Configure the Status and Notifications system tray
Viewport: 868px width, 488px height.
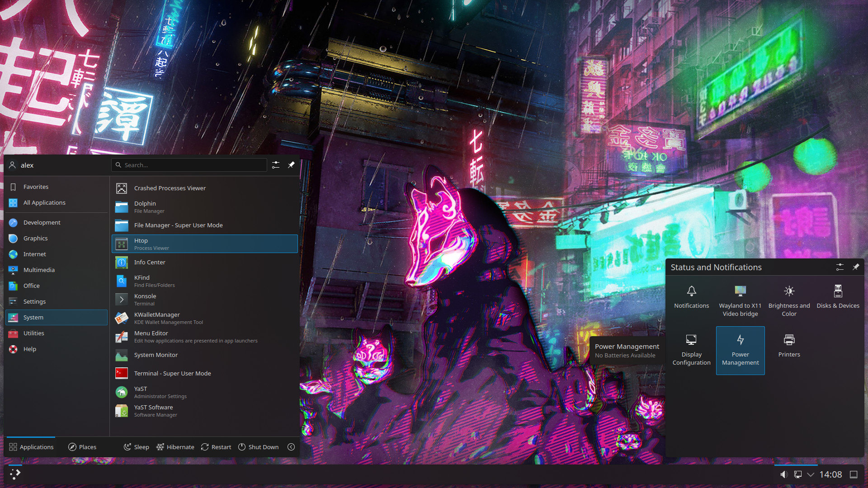(x=840, y=267)
